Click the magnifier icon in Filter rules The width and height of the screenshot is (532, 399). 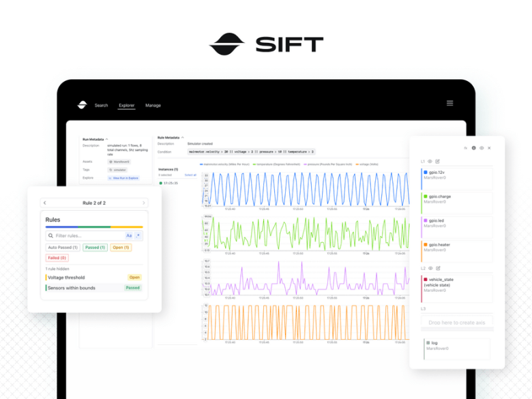[50, 236]
